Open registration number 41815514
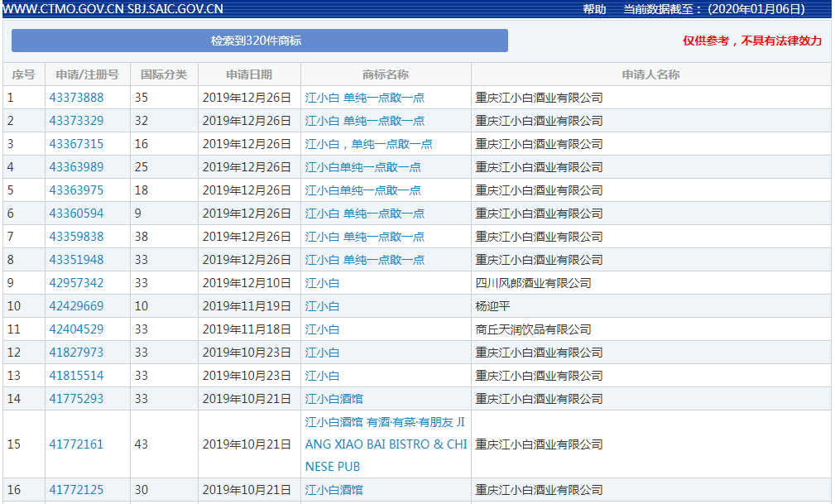This screenshot has width=835, height=504. click(76, 376)
